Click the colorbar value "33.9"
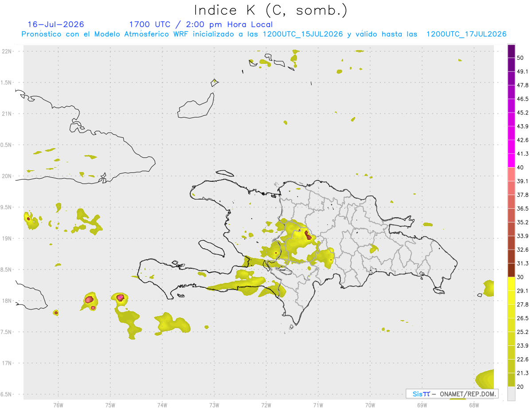The width and height of the screenshot is (532, 411). 523,236
